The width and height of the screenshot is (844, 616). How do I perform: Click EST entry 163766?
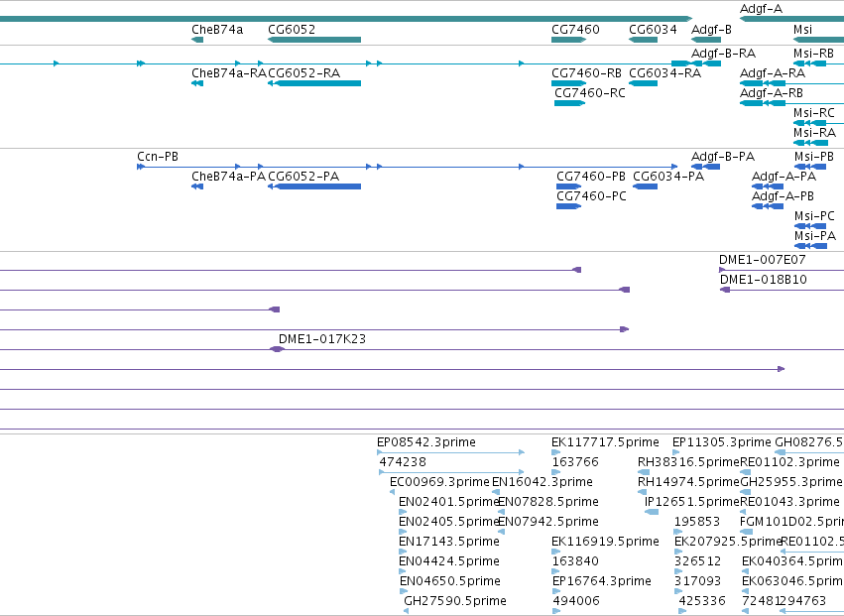click(575, 462)
